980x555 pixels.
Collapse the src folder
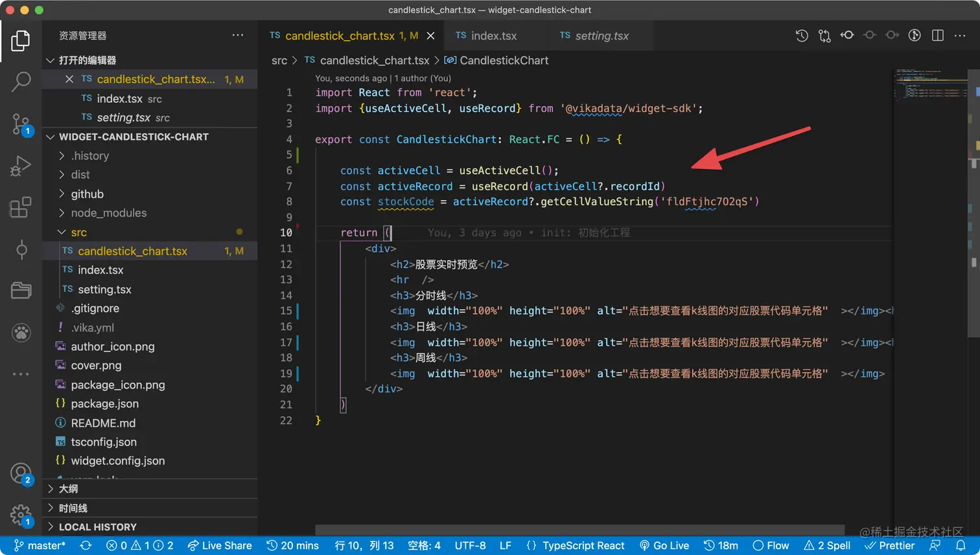point(150,232)
